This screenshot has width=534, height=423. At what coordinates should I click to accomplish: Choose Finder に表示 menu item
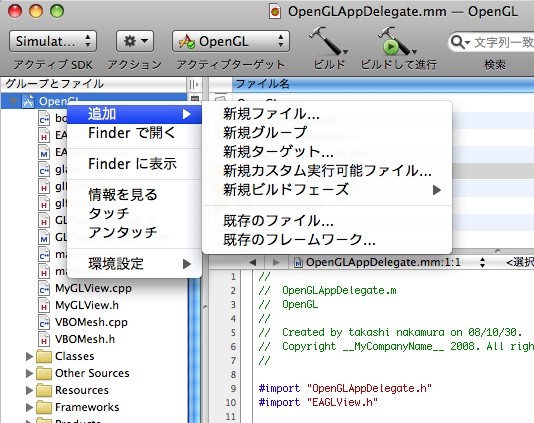135,164
